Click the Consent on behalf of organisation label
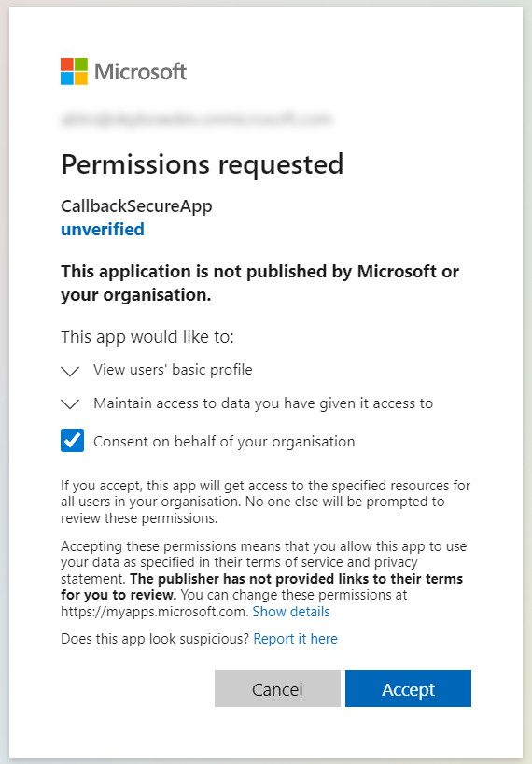The width and height of the screenshot is (532, 764). [224, 442]
